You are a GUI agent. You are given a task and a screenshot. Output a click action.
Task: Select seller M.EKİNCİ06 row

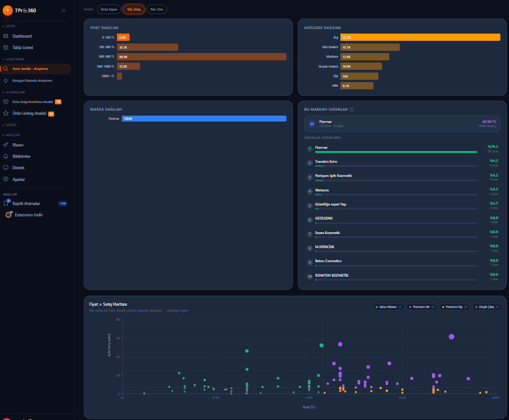click(402, 248)
